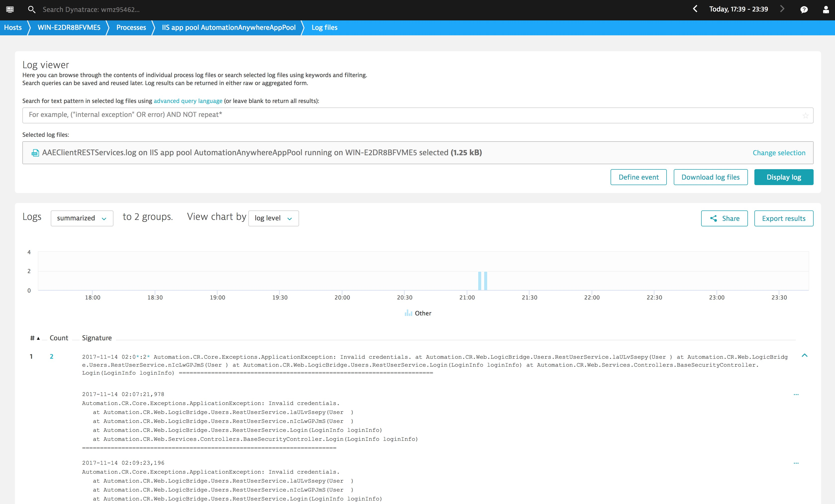Open the Processes breadcrumb item
This screenshot has height=504, width=835.
point(131,27)
